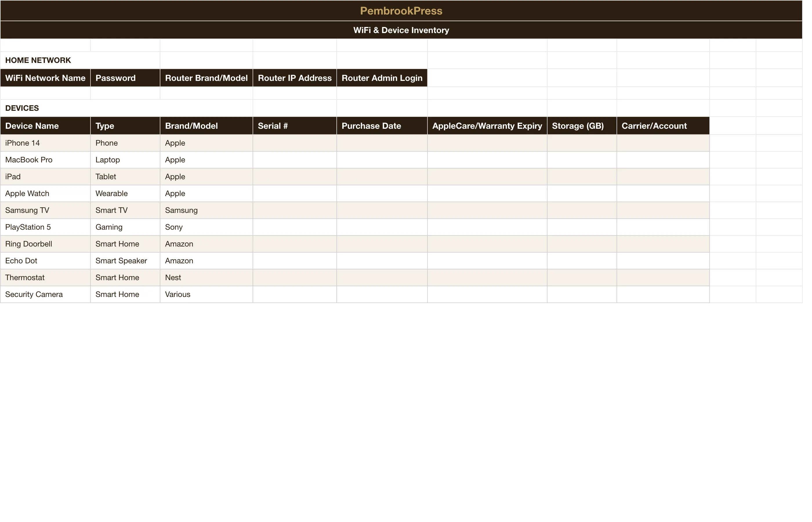The height and width of the screenshot is (522, 812).
Task: Click the WiFi Network Name header
Action: pos(46,78)
